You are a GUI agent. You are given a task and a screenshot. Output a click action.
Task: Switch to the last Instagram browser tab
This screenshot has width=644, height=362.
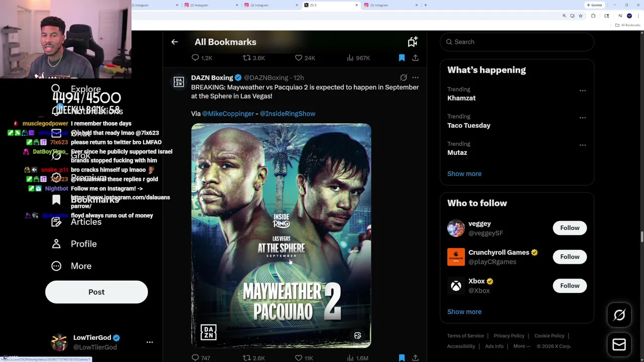[390, 5]
